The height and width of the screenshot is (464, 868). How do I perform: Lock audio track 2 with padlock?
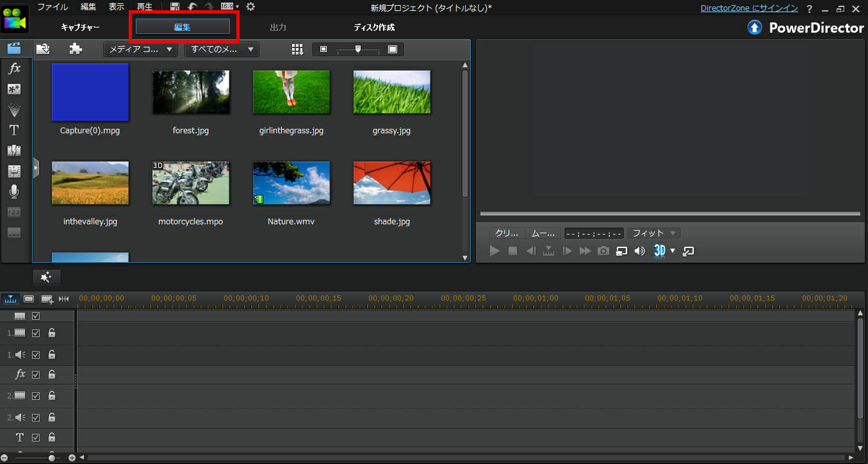[x=52, y=417]
